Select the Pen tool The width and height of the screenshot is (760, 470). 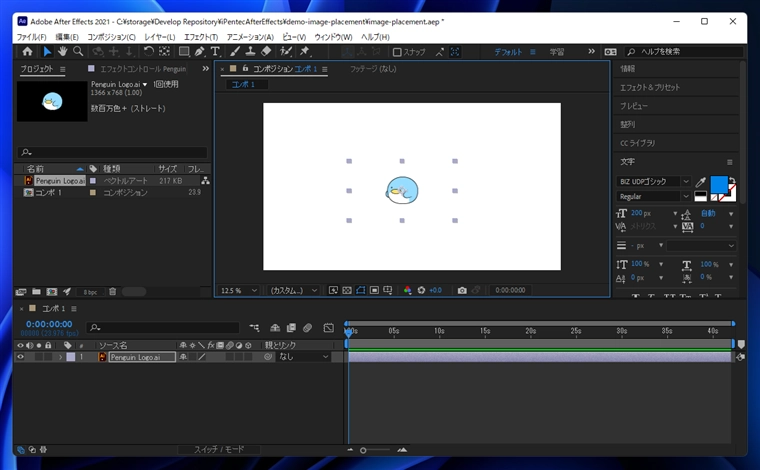point(200,51)
